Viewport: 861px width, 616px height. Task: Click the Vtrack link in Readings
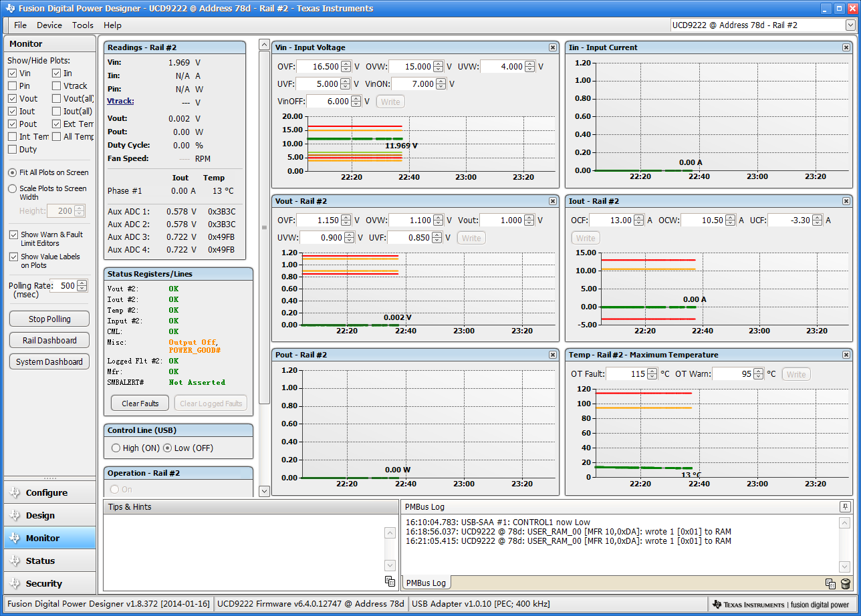[x=120, y=102]
